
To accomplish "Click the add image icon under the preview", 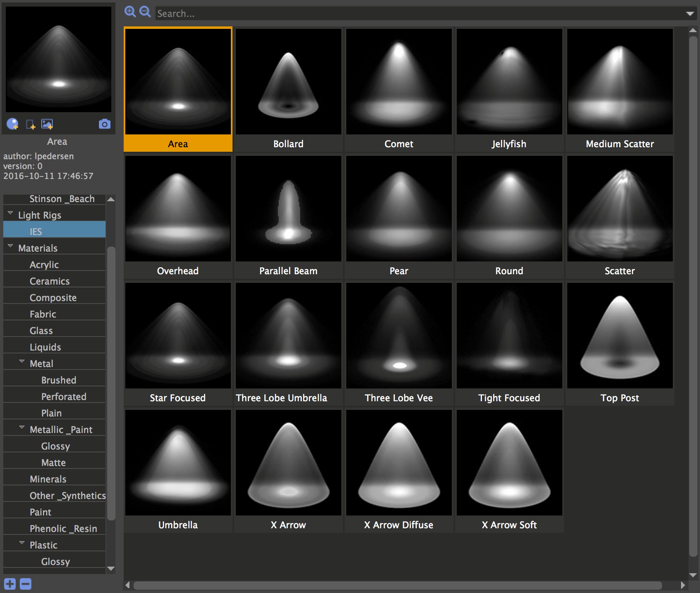I will pyautogui.click(x=47, y=124).
